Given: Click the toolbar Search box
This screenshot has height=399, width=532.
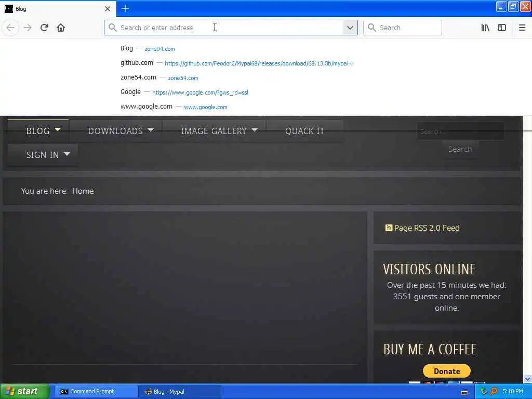Looking at the screenshot, I should 403,28.
